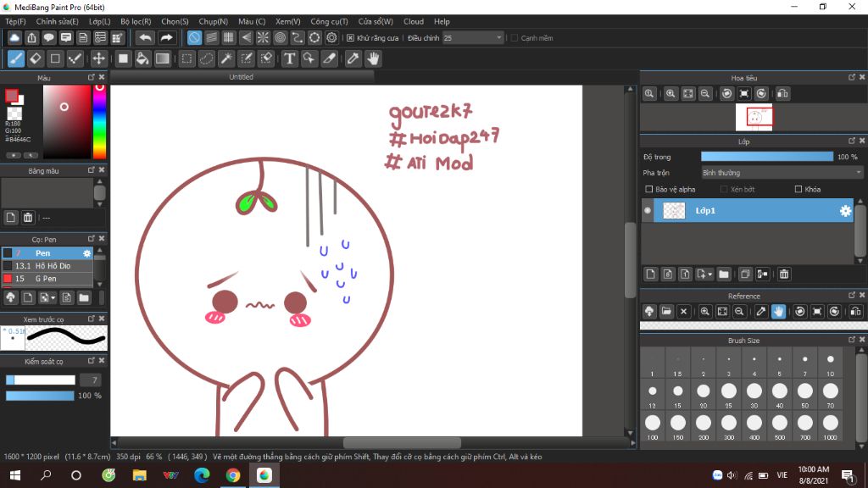Screen dimensions: 868x488
Task: Click the rainbow hue strip
Action: (99, 122)
